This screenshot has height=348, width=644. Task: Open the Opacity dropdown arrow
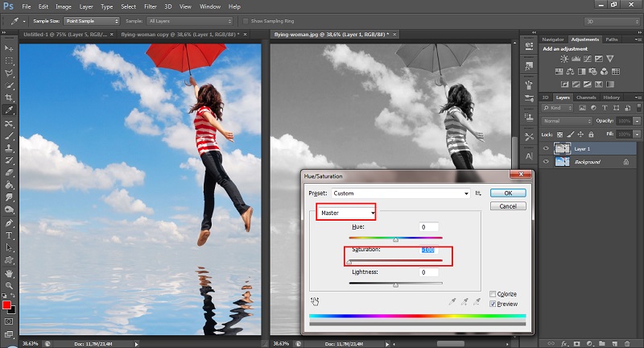point(637,121)
